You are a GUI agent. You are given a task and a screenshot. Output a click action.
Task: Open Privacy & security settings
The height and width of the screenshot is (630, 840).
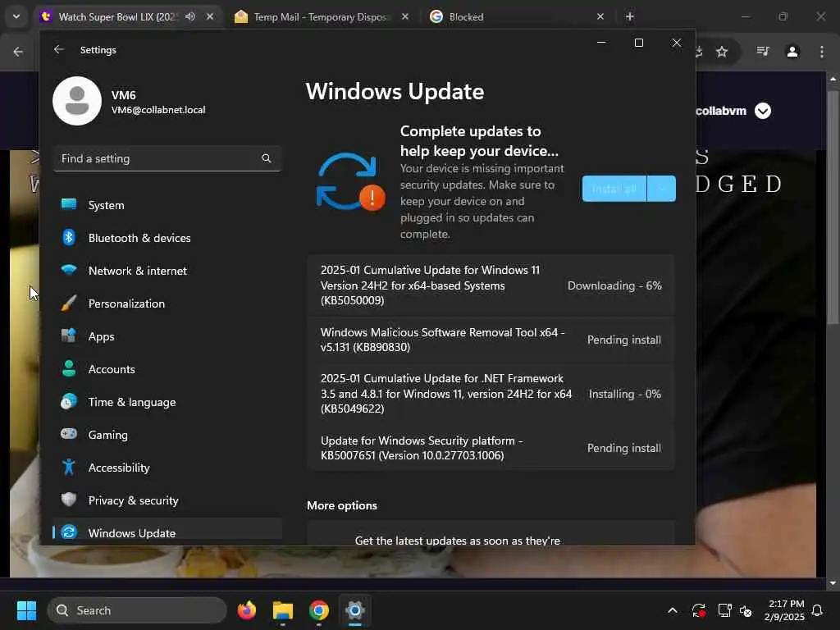pyautogui.click(x=167, y=500)
